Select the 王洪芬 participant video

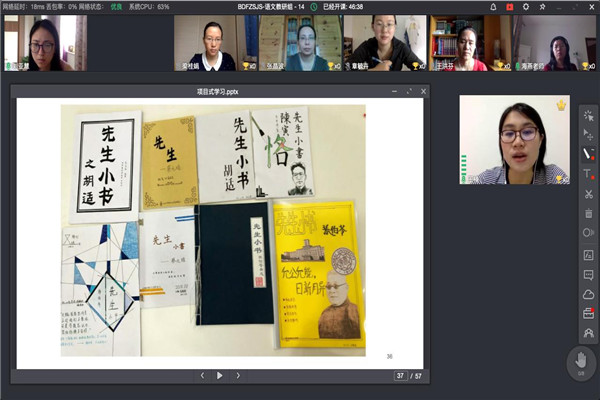click(470, 43)
